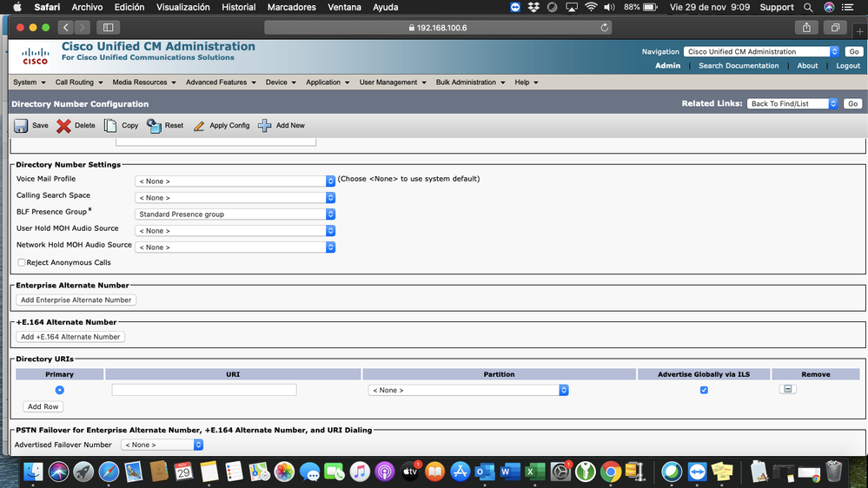Image resolution: width=868 pixels, height=488 pixels.
Task: Open the Call Routing menu
Action: click(x=78, y=82)
